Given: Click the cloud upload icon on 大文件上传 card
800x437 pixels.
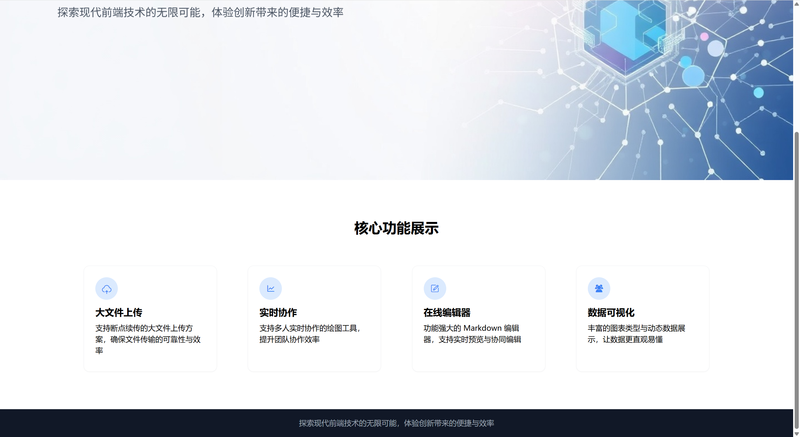Looking at the screenshot, I should click(107, 289).
